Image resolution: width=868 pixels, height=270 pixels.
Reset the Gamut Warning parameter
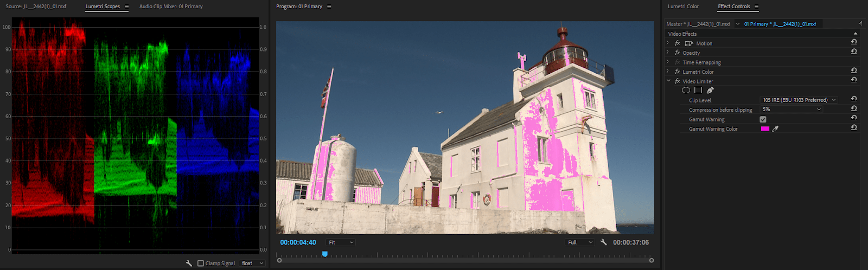pos(854,118)
